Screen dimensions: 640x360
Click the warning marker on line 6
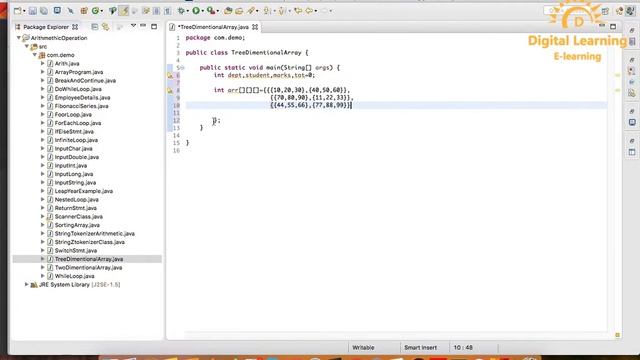[170, 75]
